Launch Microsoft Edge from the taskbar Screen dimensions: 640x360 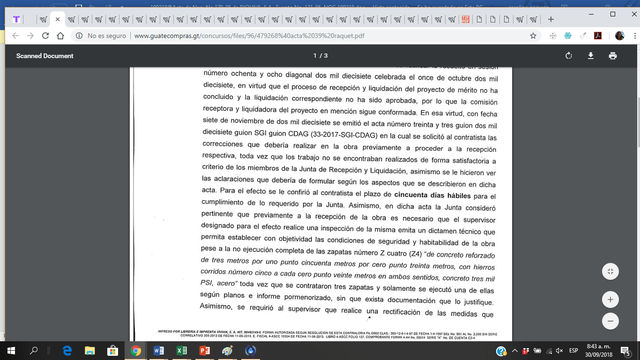tap(67, 351)
